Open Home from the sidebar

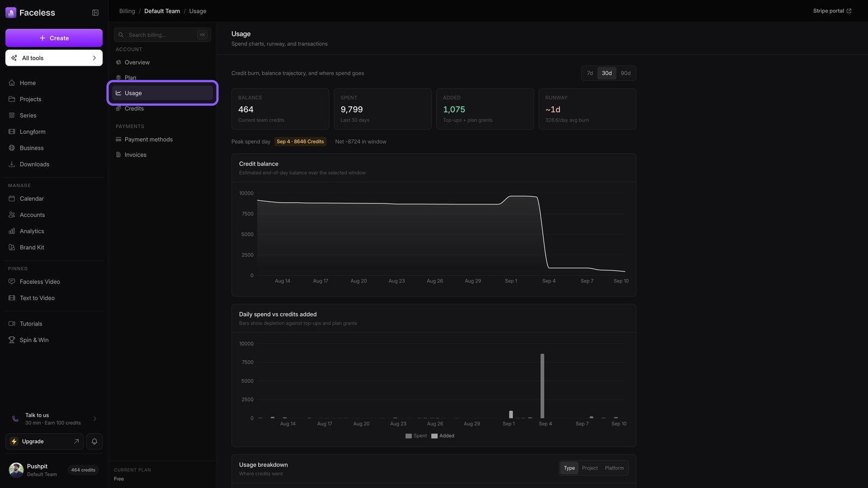click(54, 83)
